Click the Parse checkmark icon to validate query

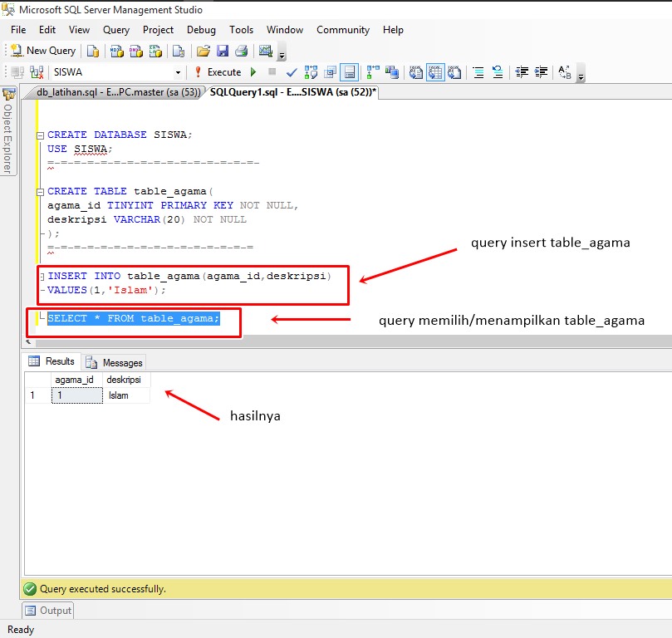[x=290, y=72]
